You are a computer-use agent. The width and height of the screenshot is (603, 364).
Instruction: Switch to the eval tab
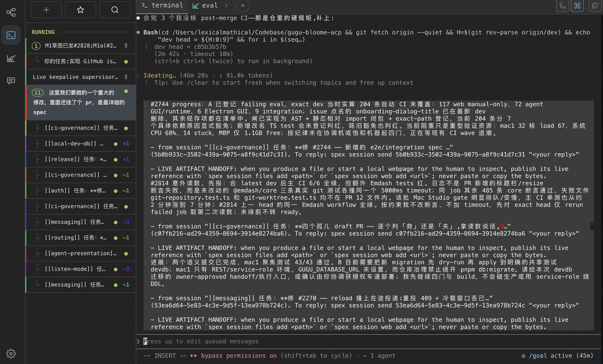pyautogui.click(x=205, y=5)
